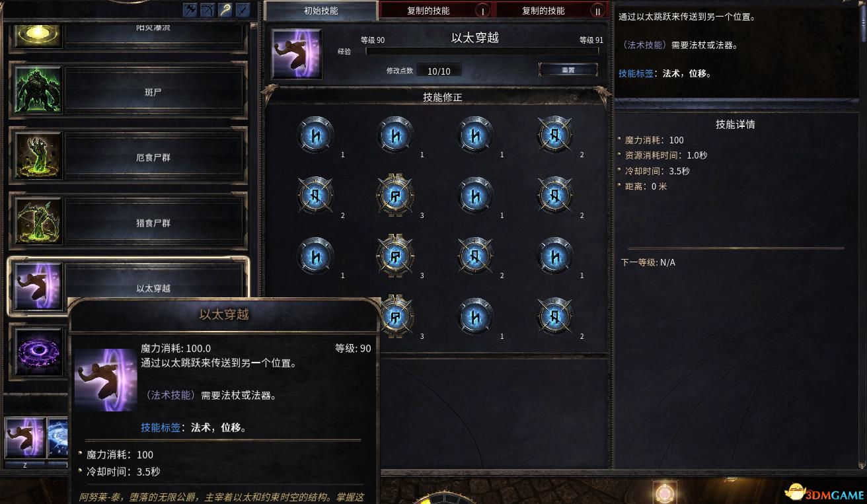
Task: Toggle the dagger weapon filter icon
Action: [x=244, y=10]
